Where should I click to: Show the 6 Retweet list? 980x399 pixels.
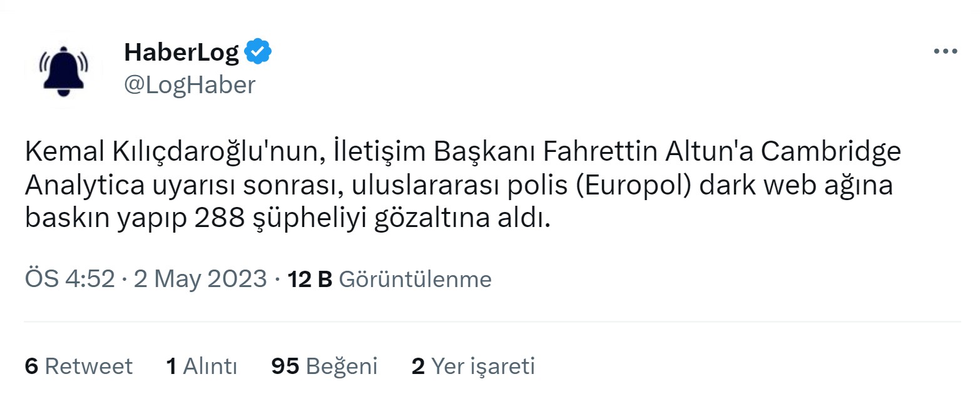[x=79, y=366]
